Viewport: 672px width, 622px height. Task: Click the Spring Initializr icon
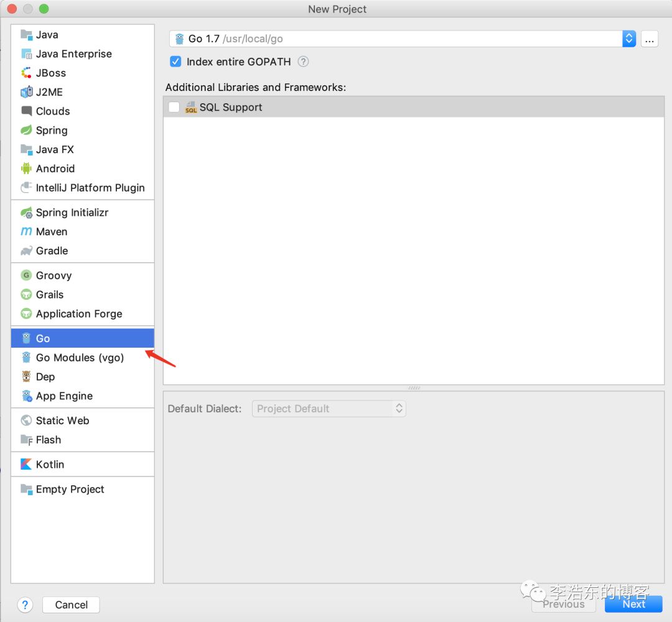click(27, 213)
